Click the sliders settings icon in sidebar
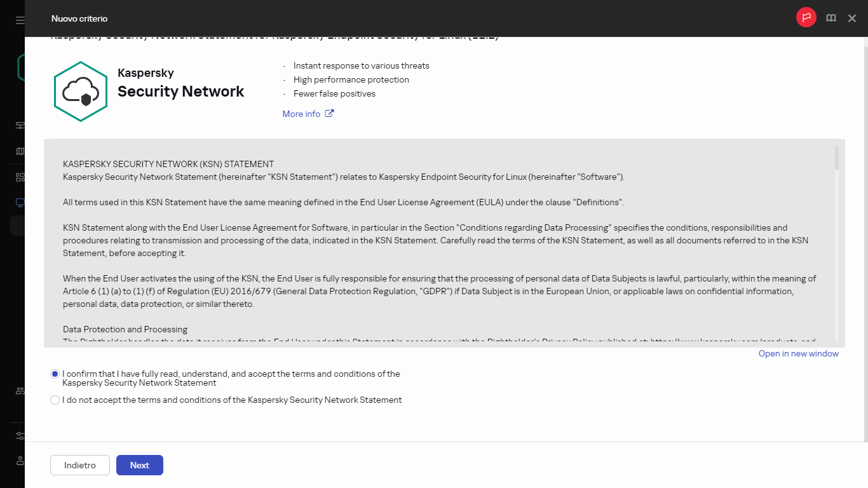 [x=20, y=436]
